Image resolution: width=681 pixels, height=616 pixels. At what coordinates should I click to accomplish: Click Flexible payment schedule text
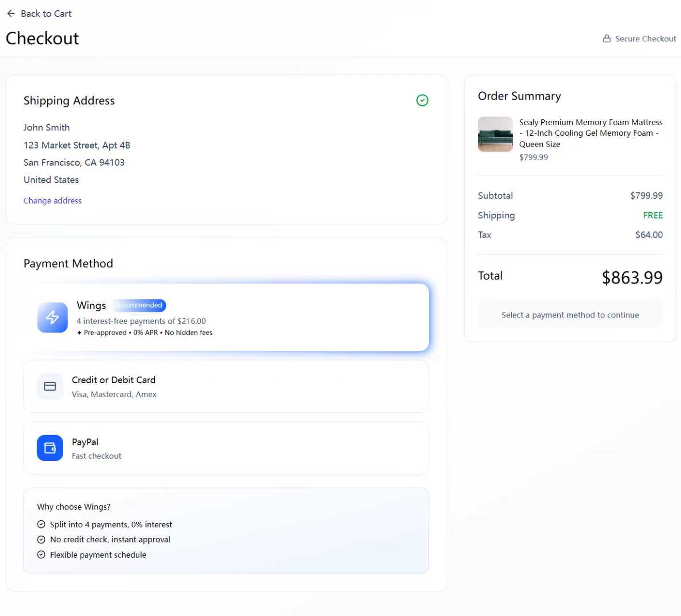[x=98, y=555]
